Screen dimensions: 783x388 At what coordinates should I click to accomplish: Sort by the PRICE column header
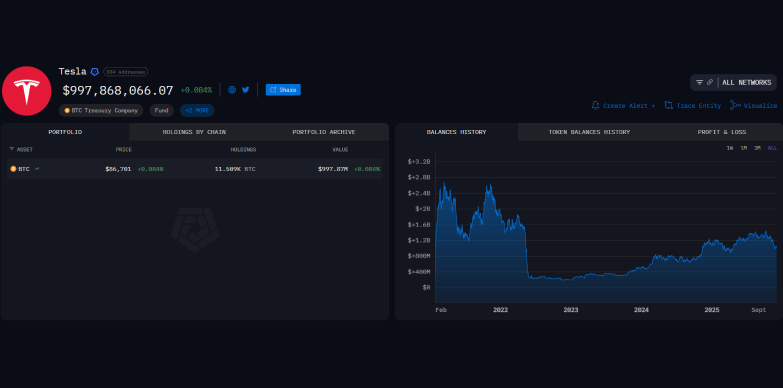pos(124,149)
